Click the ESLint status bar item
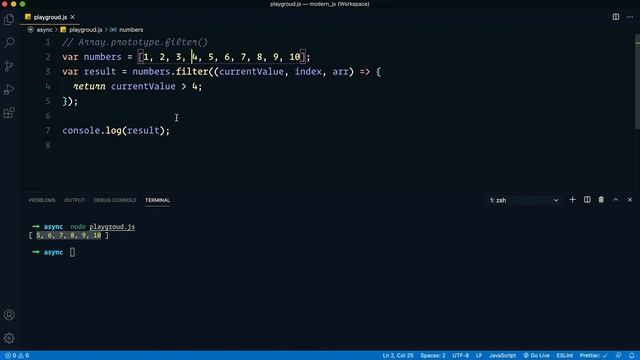The width and height of the screenshot is (640, 360). click(564, 356)
